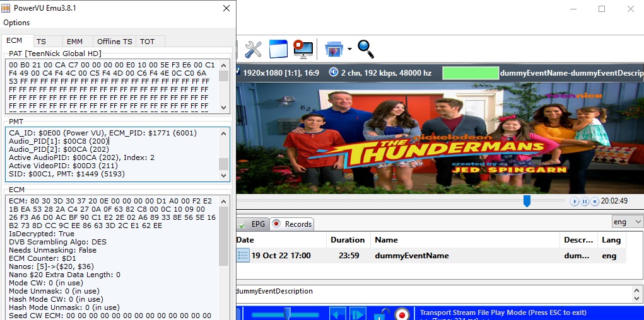Viewport: 644px width, 320px height.
Task: Click the PAT box scroll down arrow
Action: 223,107
